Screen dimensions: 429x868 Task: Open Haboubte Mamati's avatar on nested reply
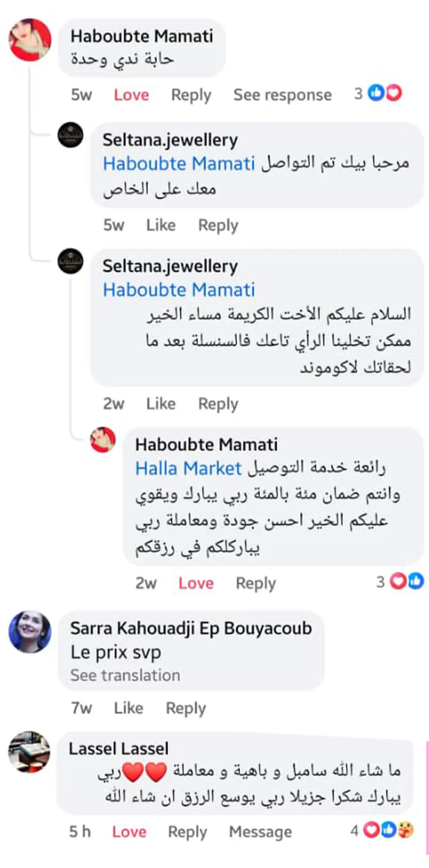click(103, 440)
